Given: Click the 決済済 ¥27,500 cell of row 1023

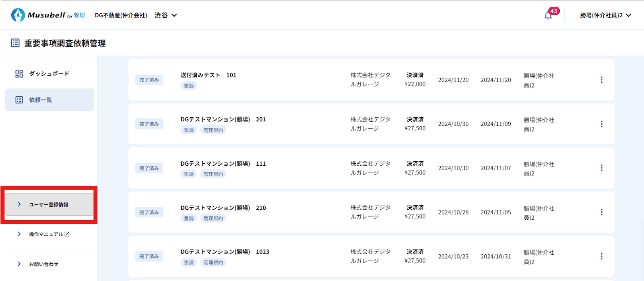Looking at the screenshot, I should point(415,256).
